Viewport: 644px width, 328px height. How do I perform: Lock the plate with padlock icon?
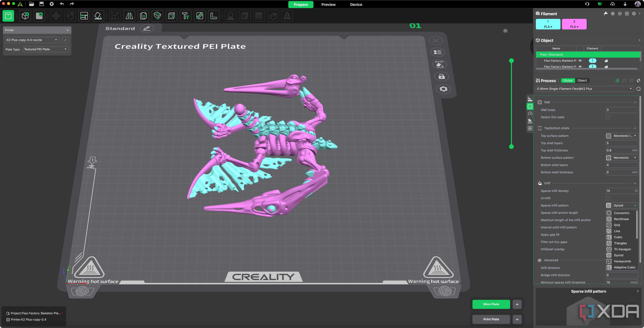tap(441, 76)
